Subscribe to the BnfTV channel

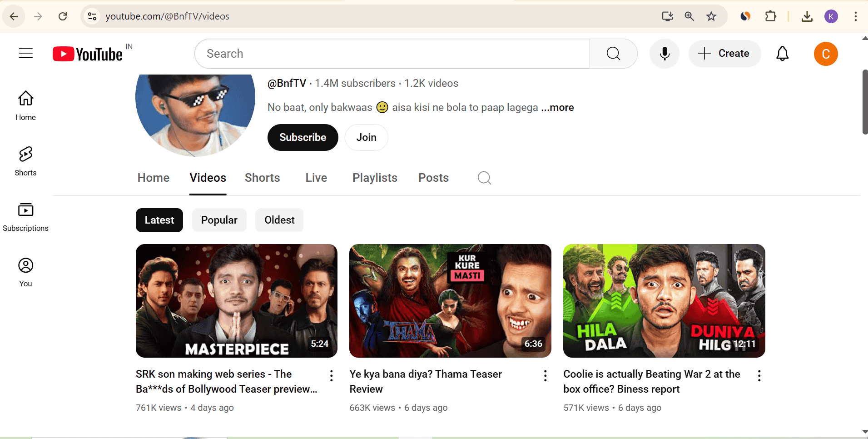coord(303,137)
